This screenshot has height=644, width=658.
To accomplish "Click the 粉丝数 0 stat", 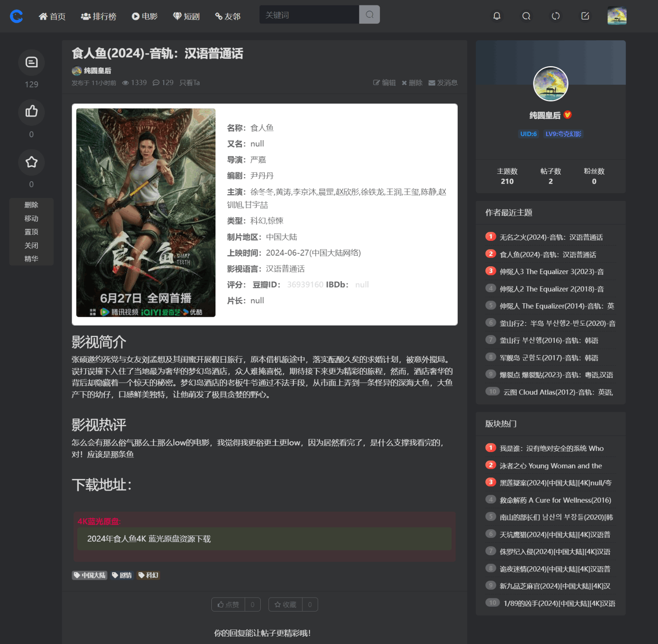I will 594,176.
